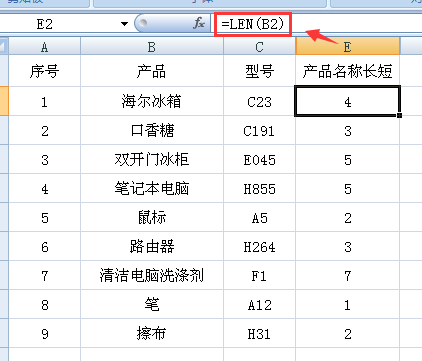Image resolution: width=422 pixels, height=361 pixels.
Task: Click header cell 型号
Action: tap(259, 71)
